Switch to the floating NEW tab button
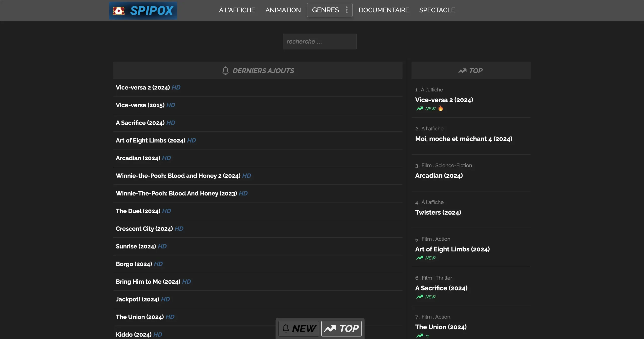This screenshot has width=644, height=339. (x=299, y=328)
